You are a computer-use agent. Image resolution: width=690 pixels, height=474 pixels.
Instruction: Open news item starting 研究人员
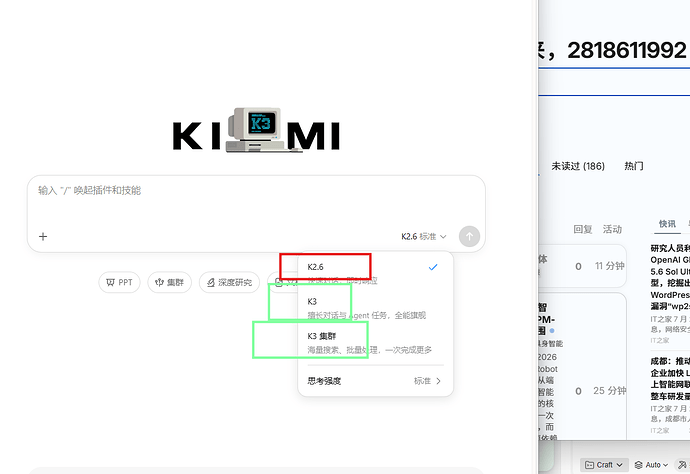point(670,277)
